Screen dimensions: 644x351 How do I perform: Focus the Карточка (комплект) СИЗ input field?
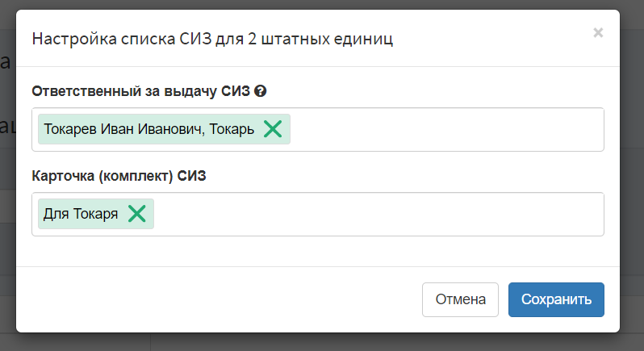click(x=318, y=214)
